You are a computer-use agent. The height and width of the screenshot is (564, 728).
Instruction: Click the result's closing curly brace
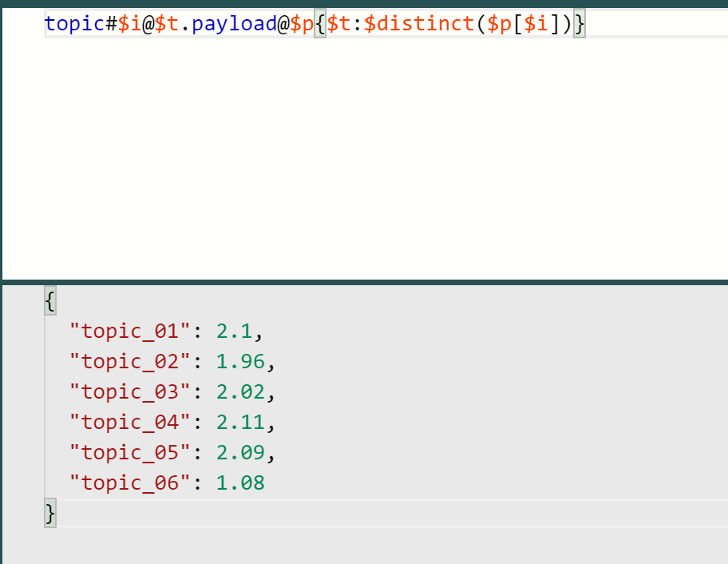[50, 513]
